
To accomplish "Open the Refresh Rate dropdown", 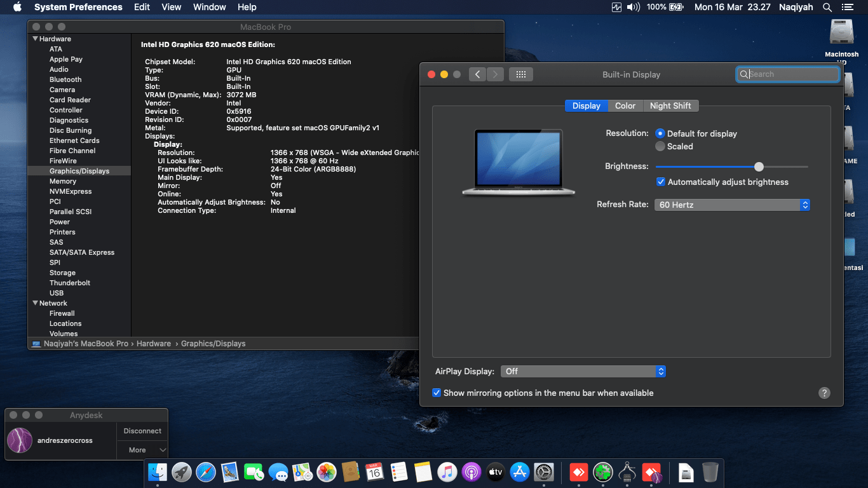I will (732, 205).
